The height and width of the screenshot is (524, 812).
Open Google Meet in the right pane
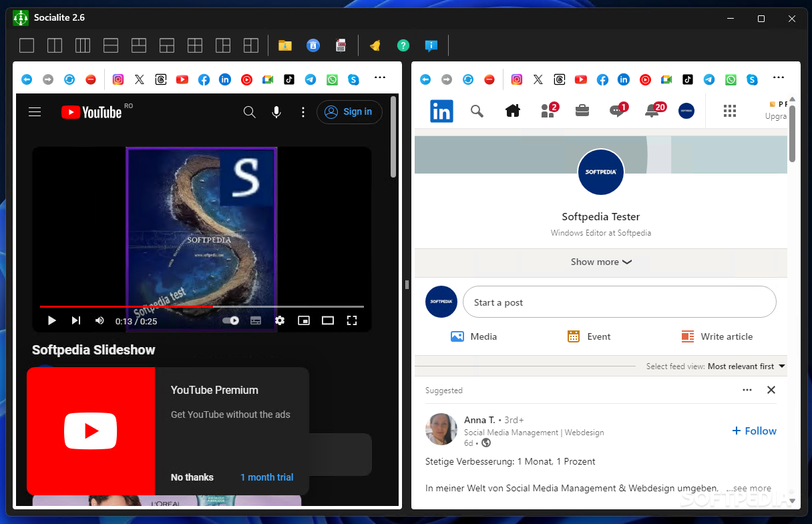666,79
